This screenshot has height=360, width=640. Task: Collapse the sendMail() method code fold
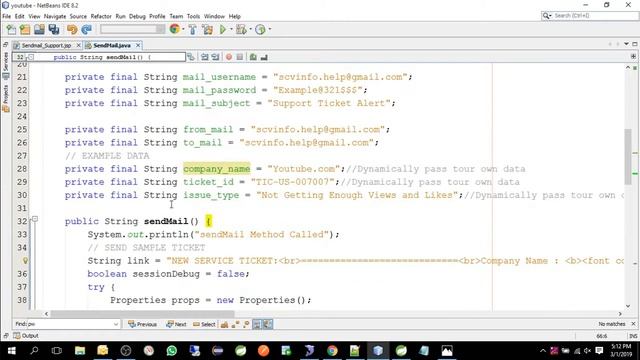[35, 220]
